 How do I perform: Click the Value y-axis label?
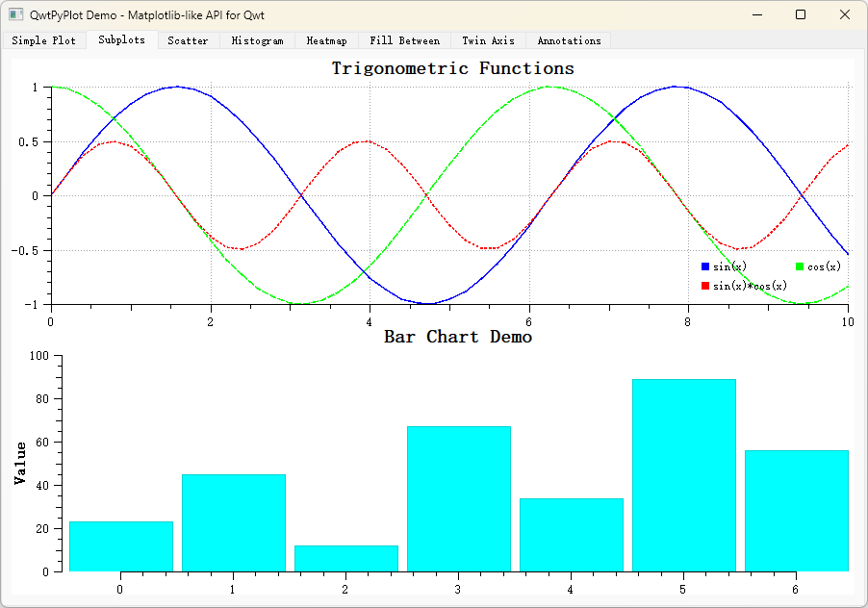[x=20, y=463]
